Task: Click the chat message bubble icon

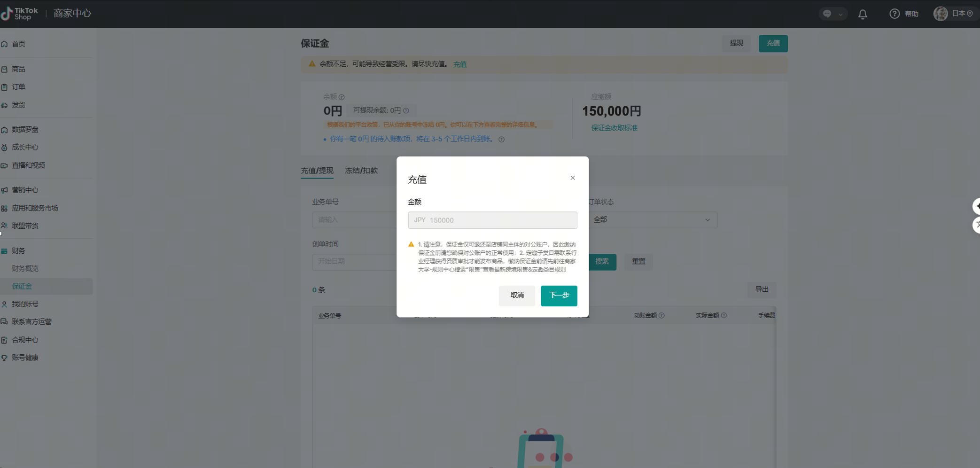Action: tap(827, 14)
